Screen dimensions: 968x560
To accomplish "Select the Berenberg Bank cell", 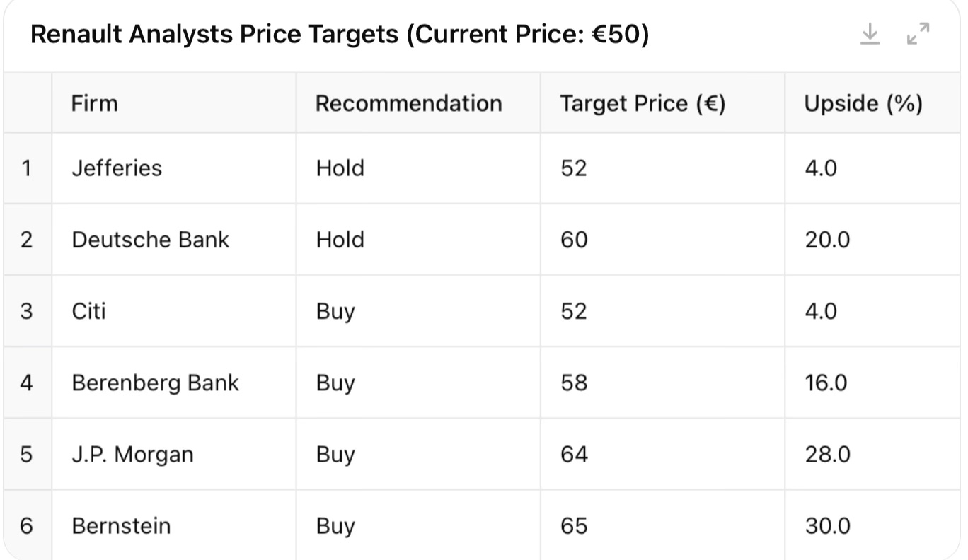I will pos(156,383).
